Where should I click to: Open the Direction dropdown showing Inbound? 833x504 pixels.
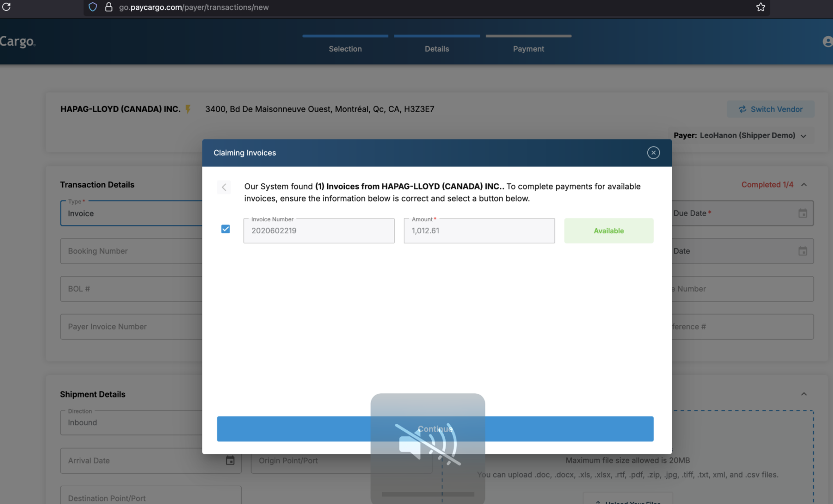pos(131,423)
